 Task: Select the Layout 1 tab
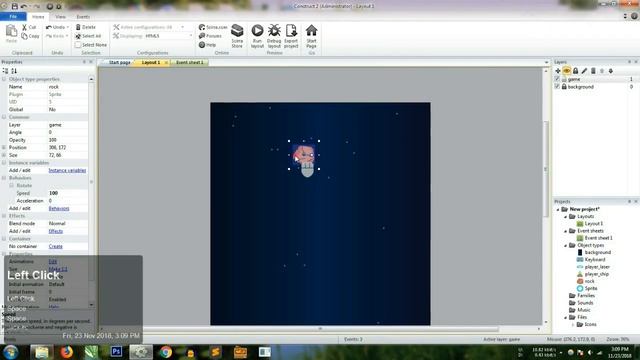(x=151, y=62)
